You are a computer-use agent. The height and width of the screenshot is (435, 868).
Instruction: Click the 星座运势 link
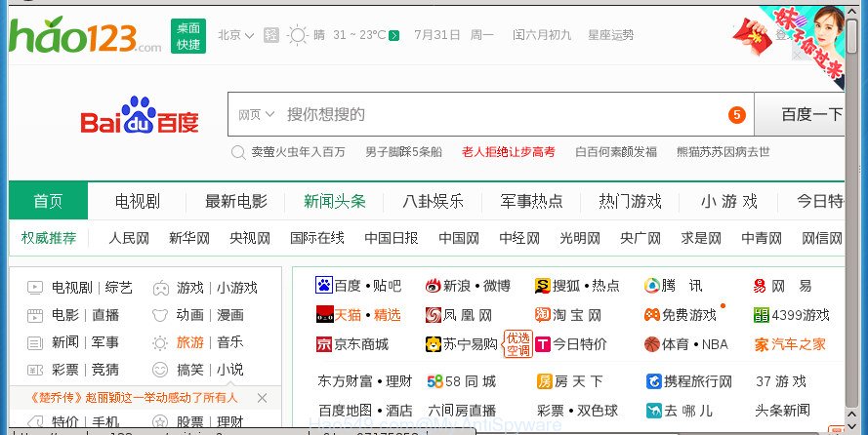(610, 35)
